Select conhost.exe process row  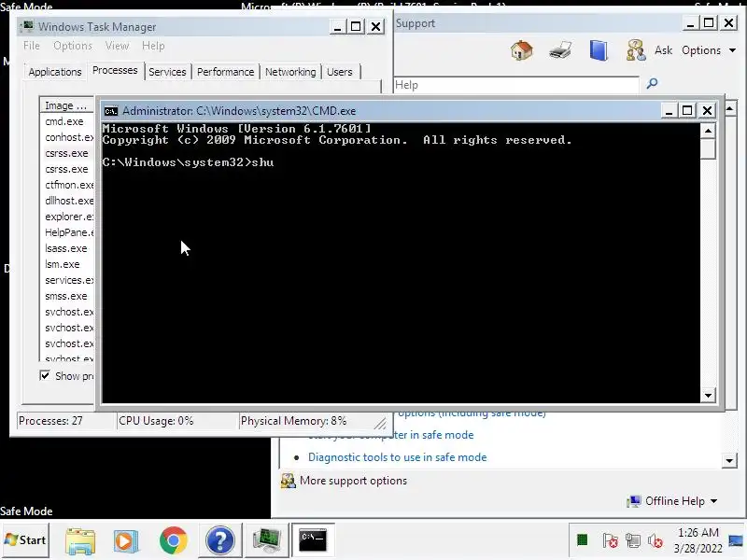pyautogui.click(x=66, y=137)
